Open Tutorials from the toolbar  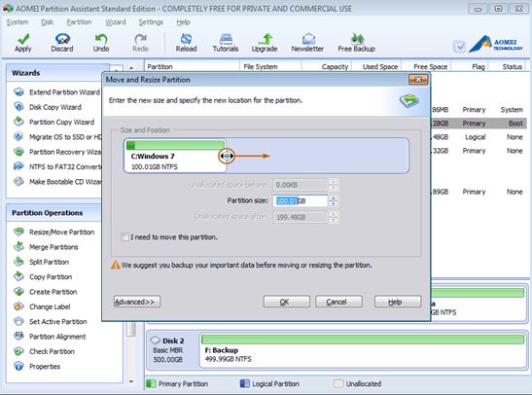[226, 43]
